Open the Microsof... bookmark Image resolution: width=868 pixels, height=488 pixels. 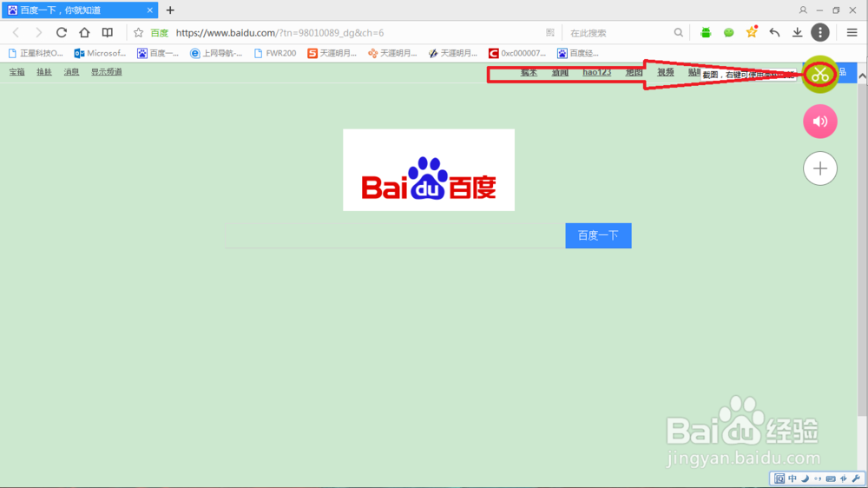coord(100,53)
